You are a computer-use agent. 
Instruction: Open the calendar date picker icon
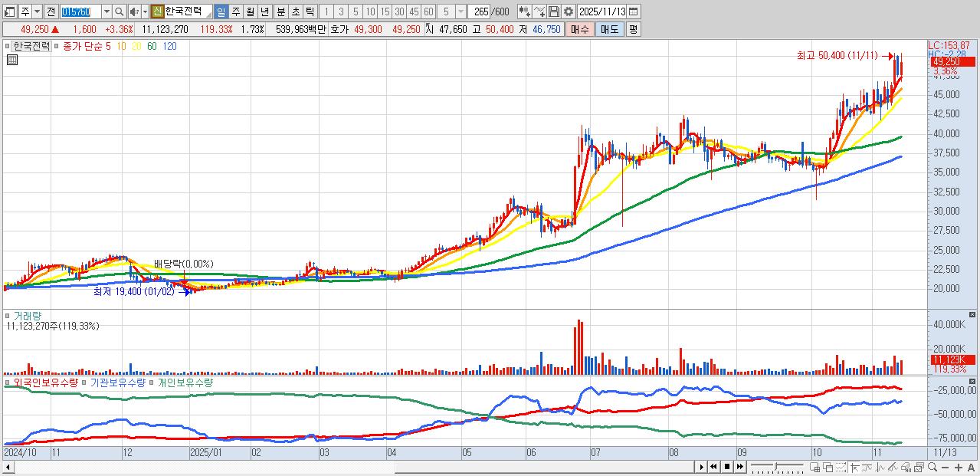[633, 11]
